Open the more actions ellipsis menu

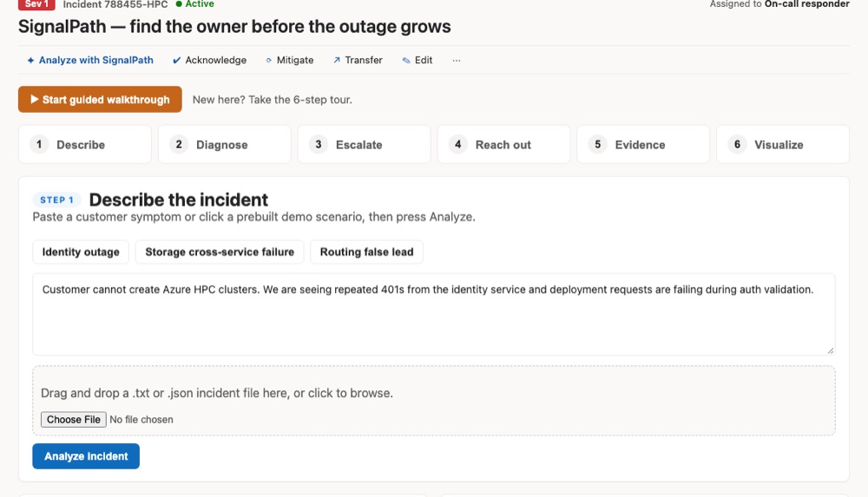[x=457, y=61]
